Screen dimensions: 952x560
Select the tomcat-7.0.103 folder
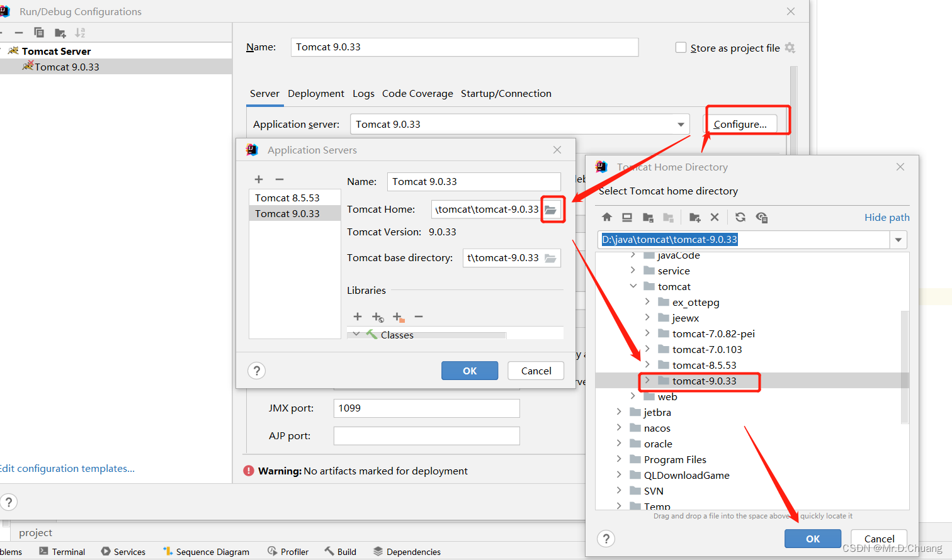707,349
